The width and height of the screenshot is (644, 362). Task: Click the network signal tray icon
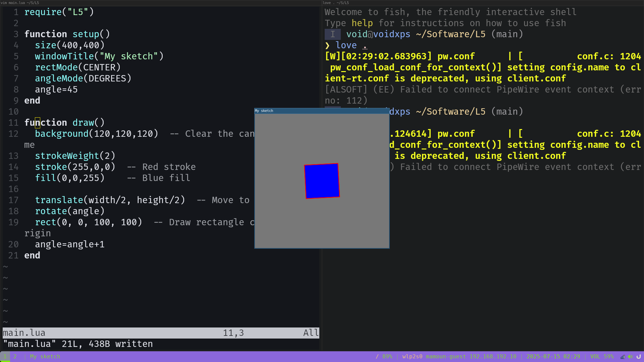623,357
